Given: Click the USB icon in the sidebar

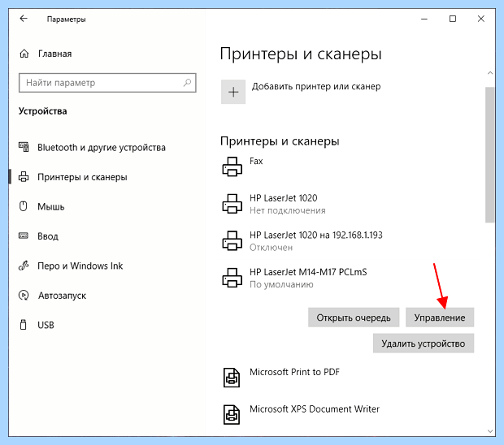Looking at the screenshot, I should point(23,325).
